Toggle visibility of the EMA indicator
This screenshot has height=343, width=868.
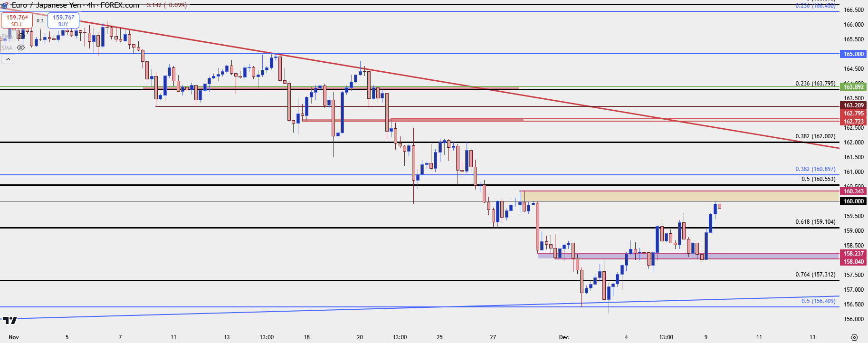click(x=21, y=36)
